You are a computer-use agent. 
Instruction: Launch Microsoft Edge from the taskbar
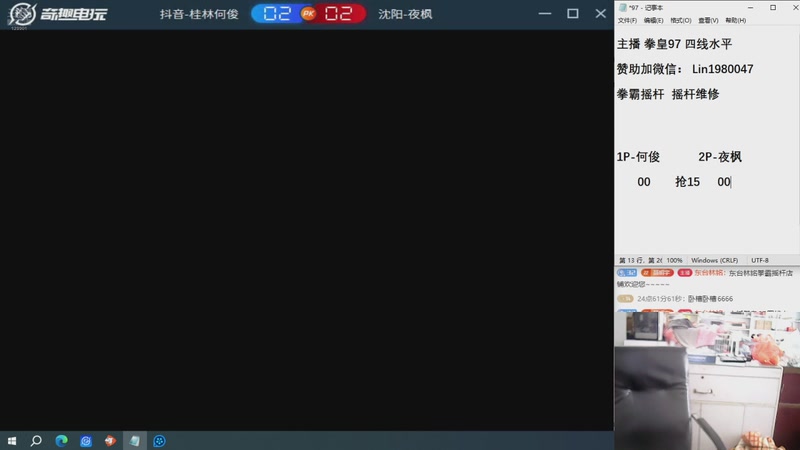pos(61,440)
